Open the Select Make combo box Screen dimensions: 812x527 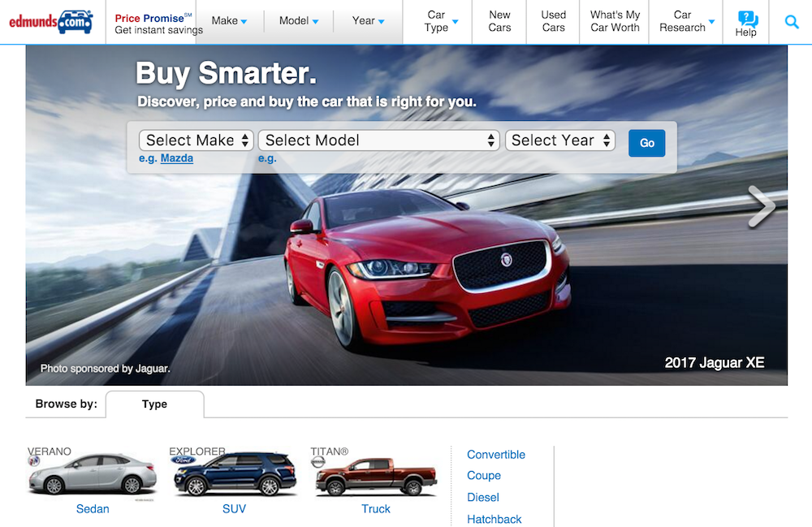coord(197,140)
